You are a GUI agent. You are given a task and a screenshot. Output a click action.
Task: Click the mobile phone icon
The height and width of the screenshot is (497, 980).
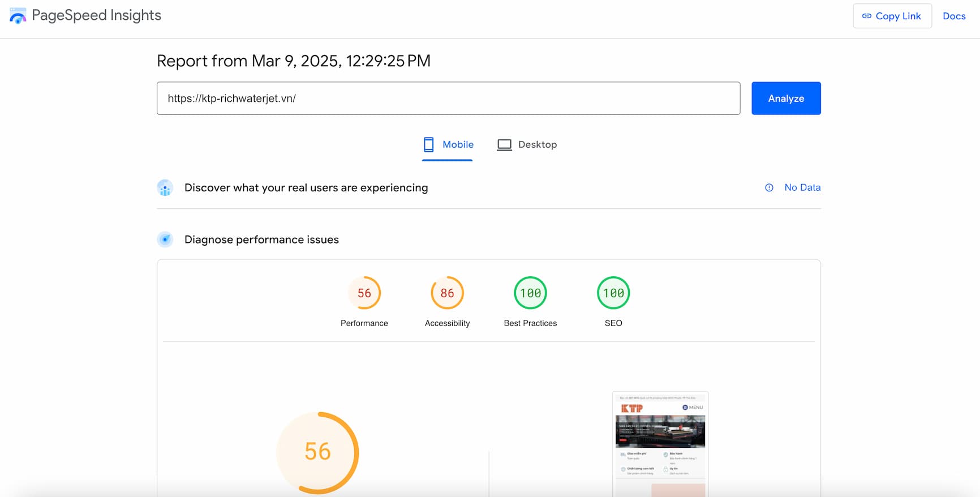429,144
